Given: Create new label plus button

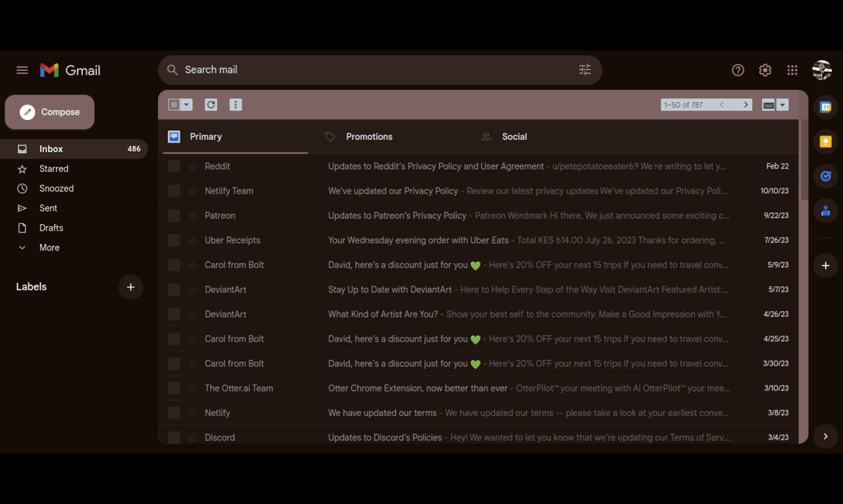Looking at the screenshot, I should [x=131, y=287].
